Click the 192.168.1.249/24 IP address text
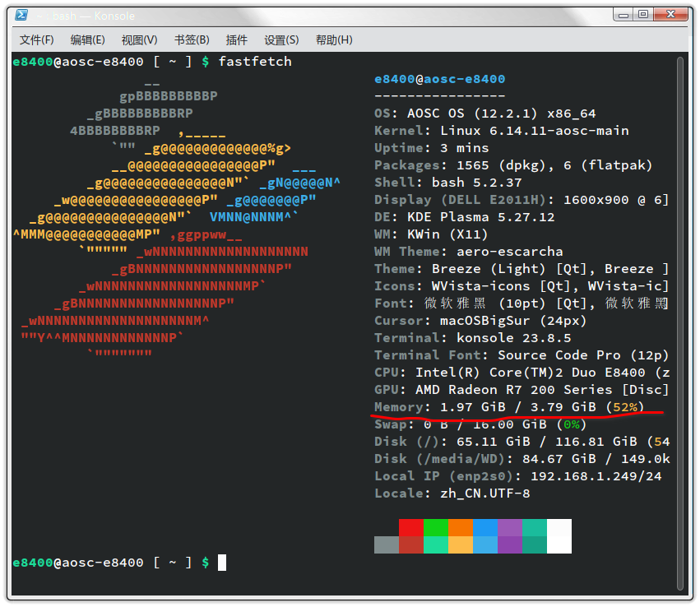Viewport: 700px width, 607px height. 596,475
